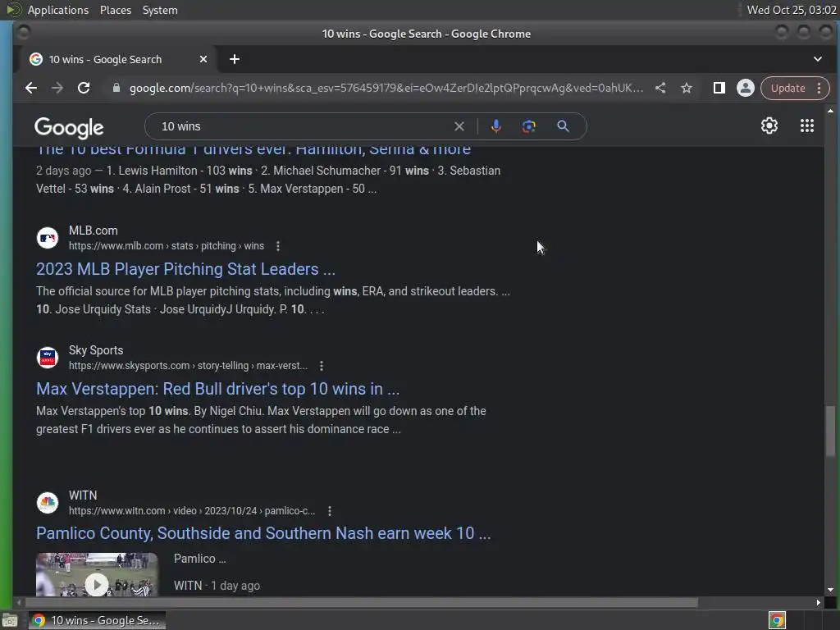Click the mlb.com stats pitching wins URL

(x=166, y=246)
